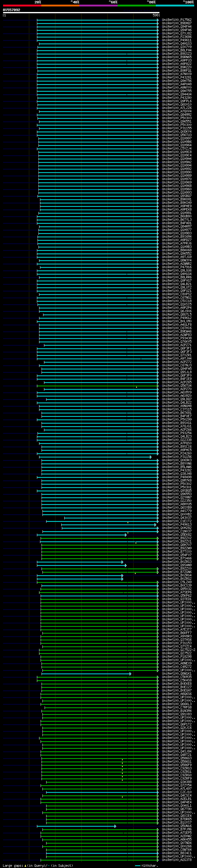Click the cyan ~100% identity legend segment
This screenshot has width=197, height=868.
(175, 6)
